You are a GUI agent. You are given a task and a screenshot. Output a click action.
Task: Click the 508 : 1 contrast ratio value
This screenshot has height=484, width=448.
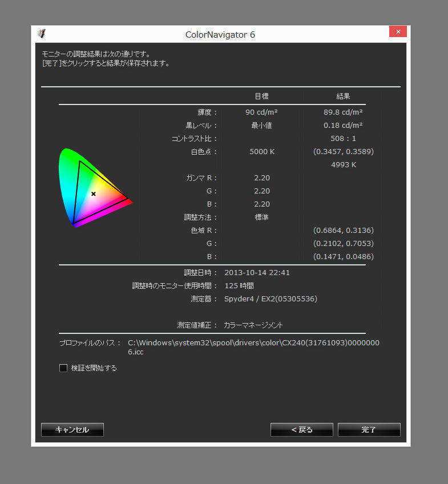(343, 139)
